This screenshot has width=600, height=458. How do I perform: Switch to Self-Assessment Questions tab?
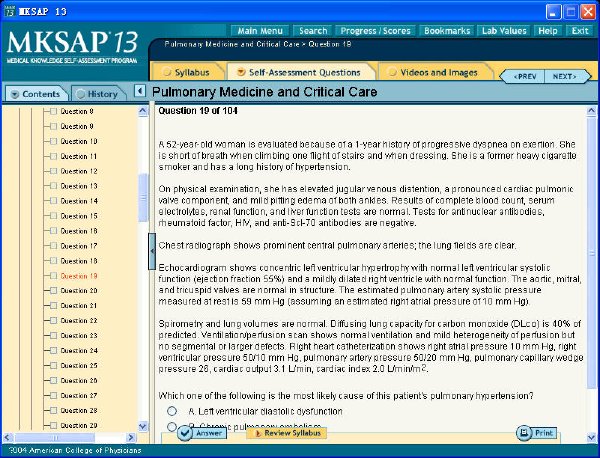(300, 72)
